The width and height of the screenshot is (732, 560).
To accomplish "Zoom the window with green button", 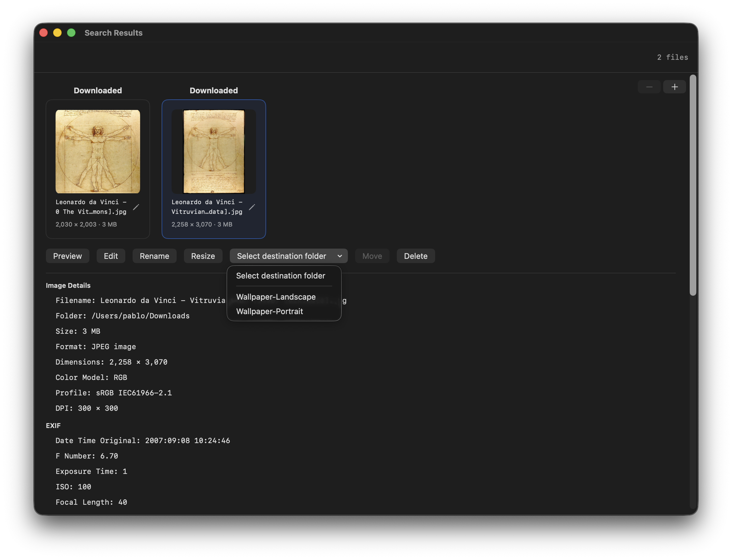I will (71, 33).
